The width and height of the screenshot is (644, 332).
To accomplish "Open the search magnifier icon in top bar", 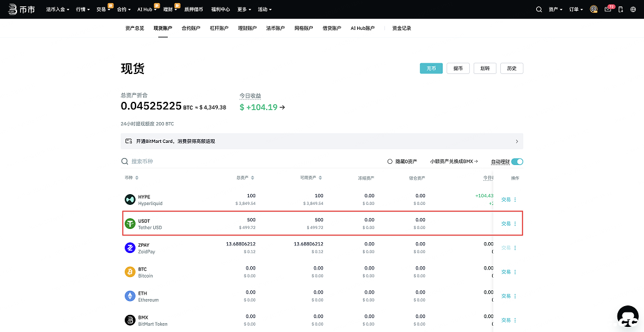I will 539,9.
